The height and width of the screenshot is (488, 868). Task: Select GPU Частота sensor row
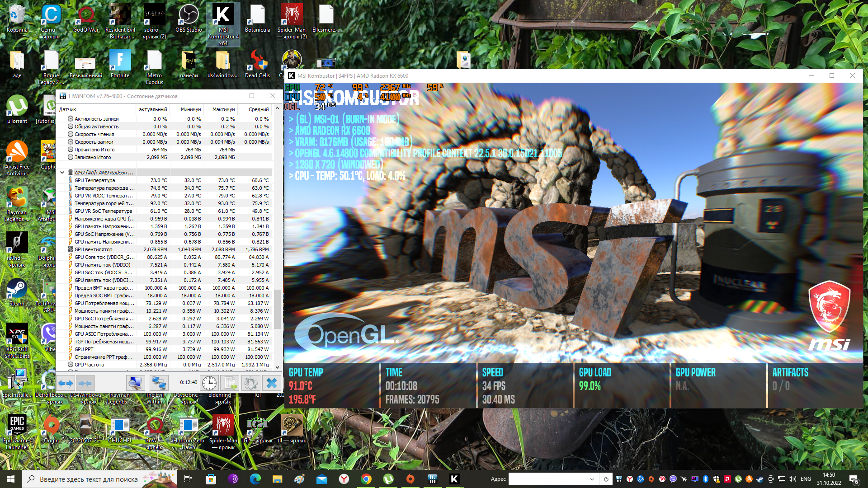[165, 365]
